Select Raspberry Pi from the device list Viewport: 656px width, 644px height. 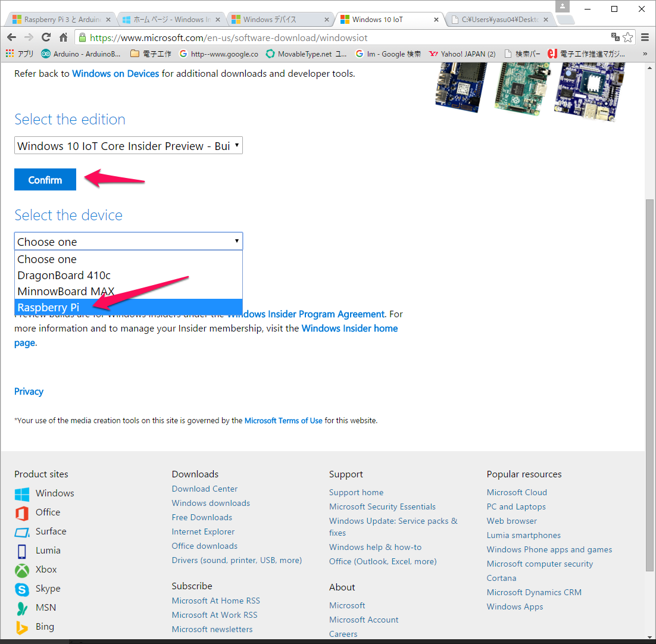click(x=129, y=307)
